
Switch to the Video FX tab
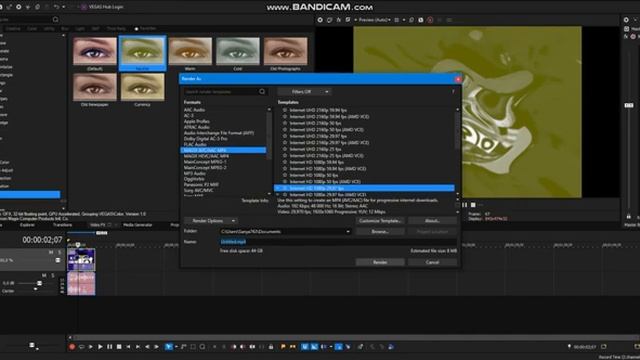pyautogui.click(x=98, y=225)
